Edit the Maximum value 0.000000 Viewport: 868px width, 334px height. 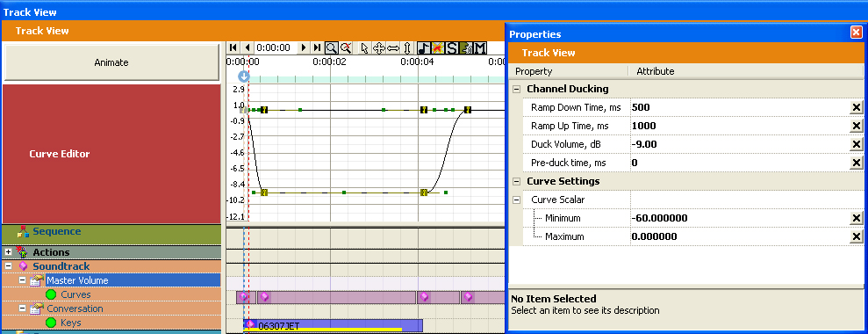[x=740, y=237]
